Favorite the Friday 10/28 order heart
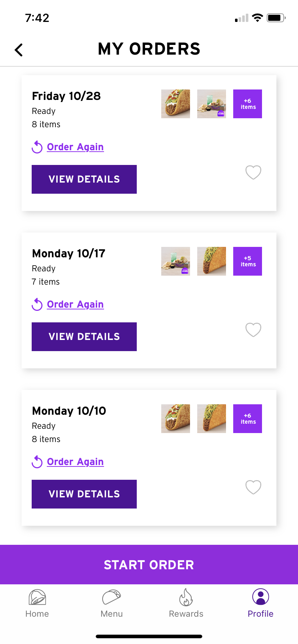The height and width of the screenshot is (644, 298). [253, 172]
